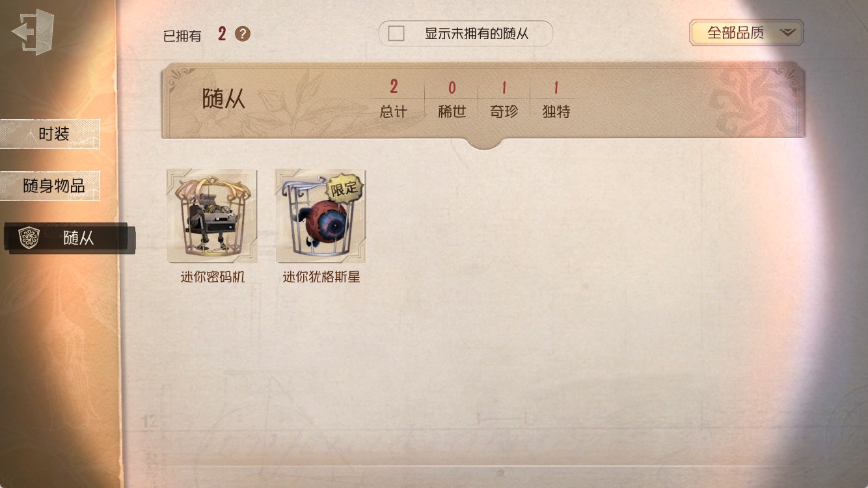Screen dimensions: 868x488
Task: Select the 迷你犹格斯星 eyeball pet icon
Action: click(320, 216)
